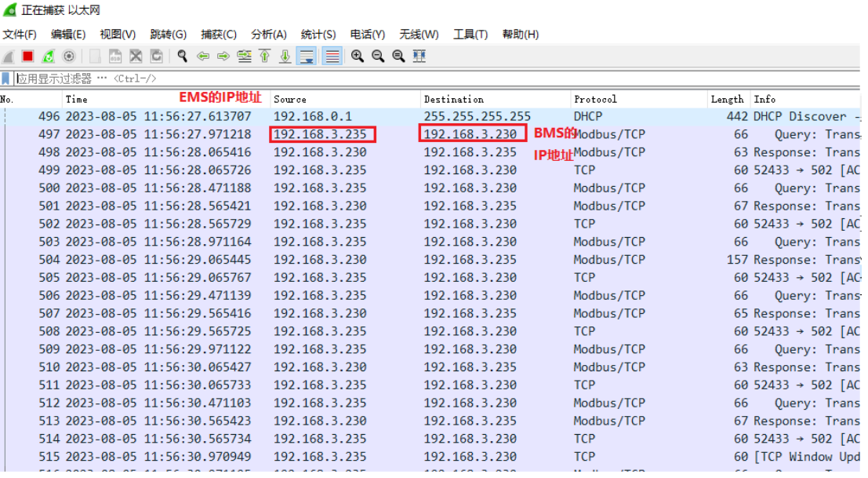Image resolution: width=868 pixels, height=478 pixels.
Task: Open the 无线(W) menu
Action: pyautogui.click(x=419, y=35)
